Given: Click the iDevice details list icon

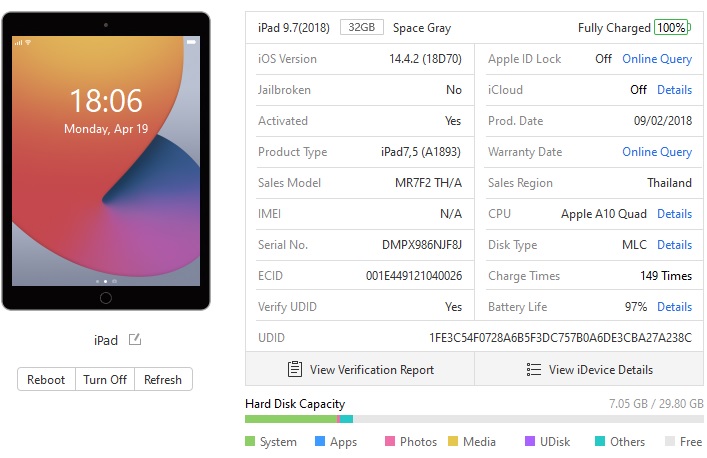Looking at the screenshot, I should point(533,370).
